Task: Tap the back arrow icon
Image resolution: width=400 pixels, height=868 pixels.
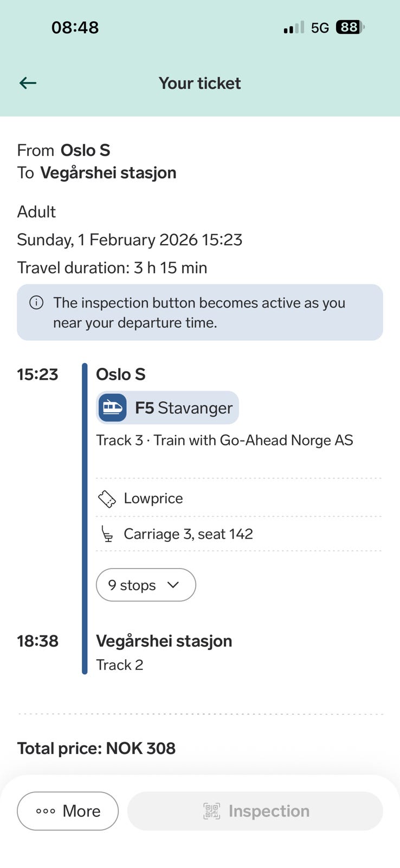Action: pyautogui.click(x=28, y=83)
